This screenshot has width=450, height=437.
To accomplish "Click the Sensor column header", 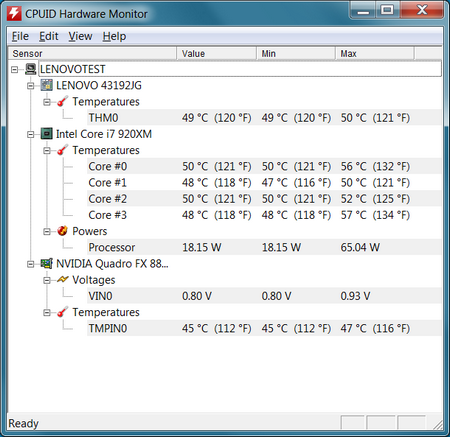I will [92, 54].
